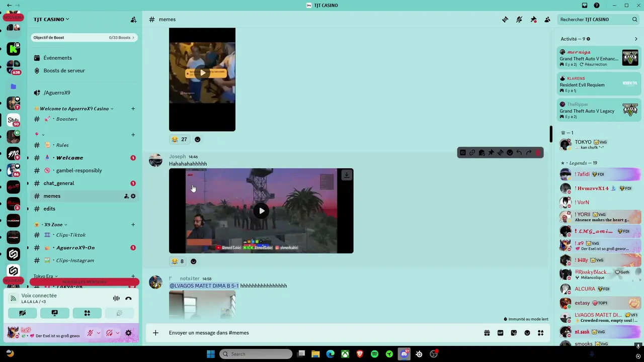Toggle noise suppression waveform icon
The height and width of the screenshot is (362, 644).
(x=116, y=299)
